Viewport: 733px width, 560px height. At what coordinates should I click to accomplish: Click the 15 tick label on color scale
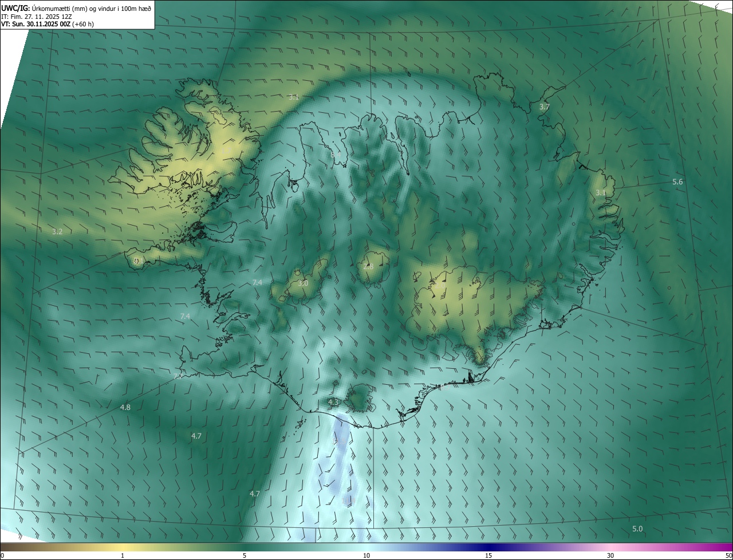pyautogui.click(x=488, y=555)
